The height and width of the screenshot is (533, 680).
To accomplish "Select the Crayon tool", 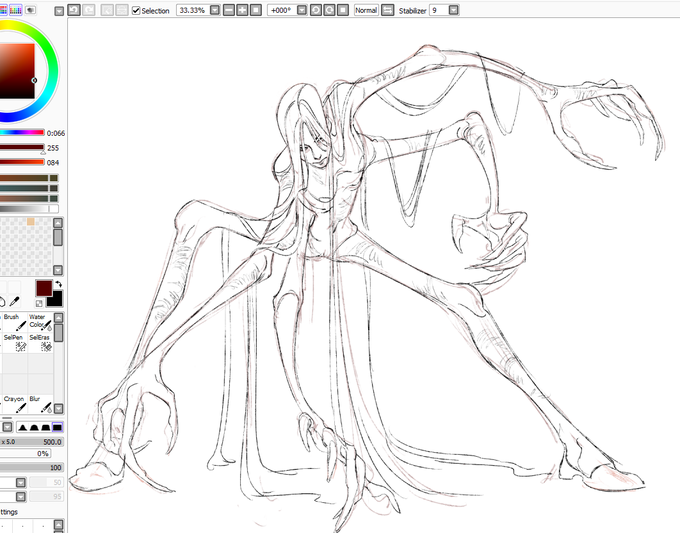I will tap(14, 404).
